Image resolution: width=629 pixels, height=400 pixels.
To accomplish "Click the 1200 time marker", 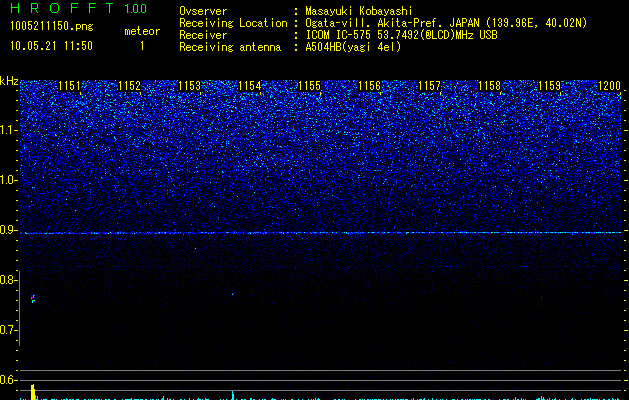I will [609, 86].
